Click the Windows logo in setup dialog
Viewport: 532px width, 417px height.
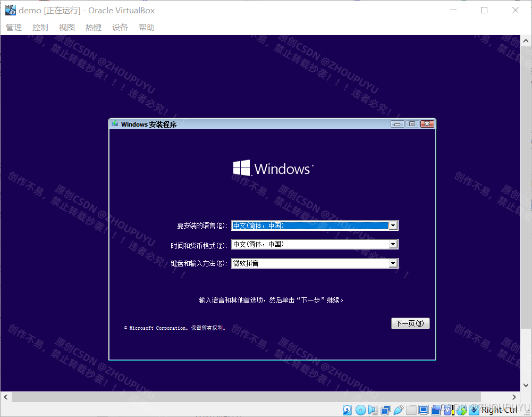273,168
